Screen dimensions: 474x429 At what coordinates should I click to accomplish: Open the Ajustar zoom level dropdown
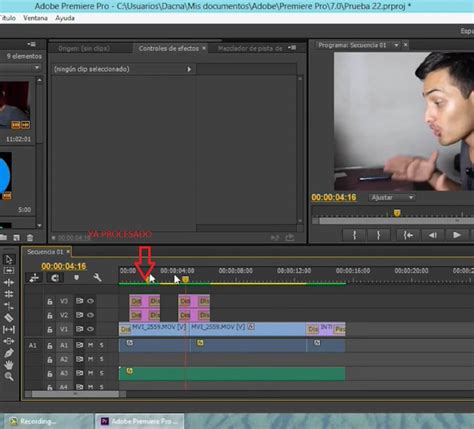(392, 198)
